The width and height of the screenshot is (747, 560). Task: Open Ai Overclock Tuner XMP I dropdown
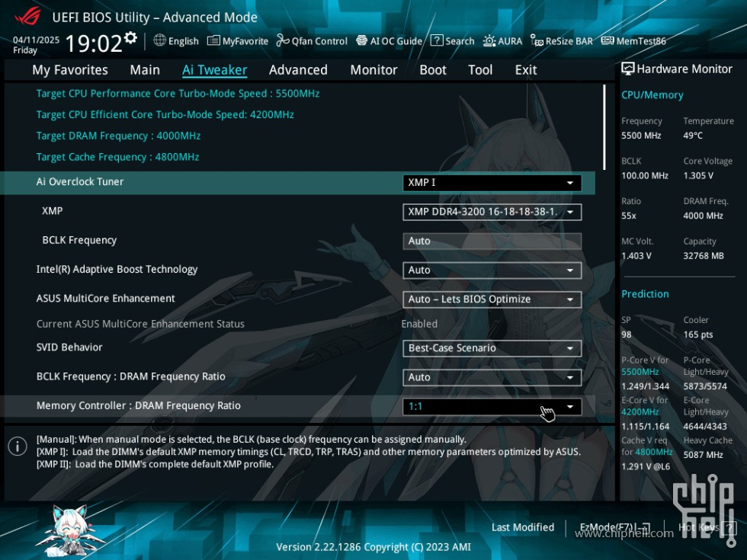tap(492, 183)
